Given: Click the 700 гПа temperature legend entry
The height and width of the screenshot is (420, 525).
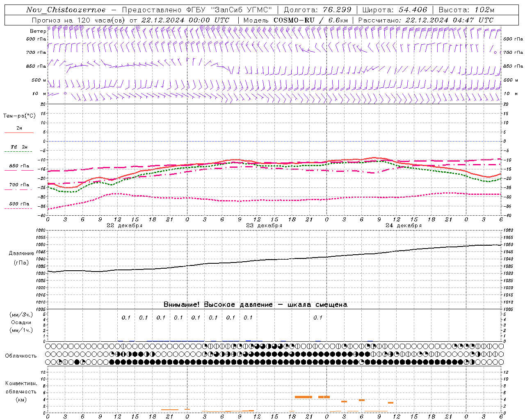Looking at the screenshot, I should pyautogui.click(x=19, y=185).
